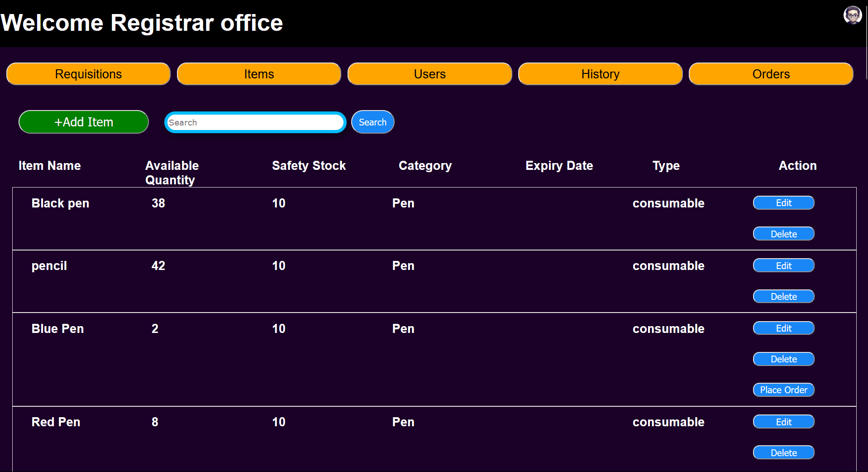868x472 pixels.
Task: Open the Orders tab
Action: coord(771,74)
